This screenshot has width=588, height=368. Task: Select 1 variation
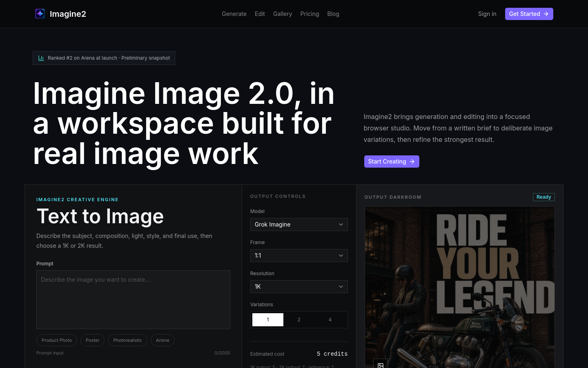(x=268, y=320)
